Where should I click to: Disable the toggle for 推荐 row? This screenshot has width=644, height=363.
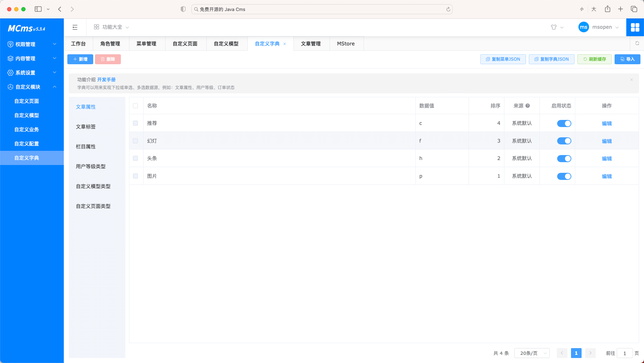(564, 123)
